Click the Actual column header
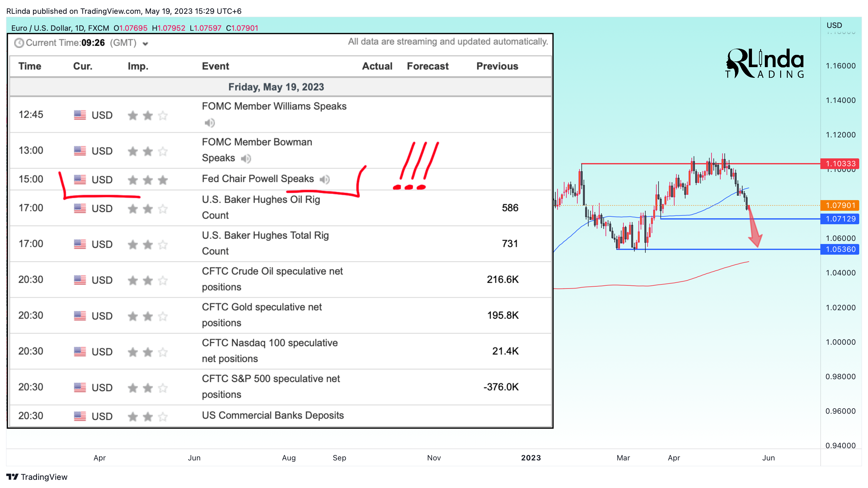Viewport: 868px width, 488px height. (377, 66)
